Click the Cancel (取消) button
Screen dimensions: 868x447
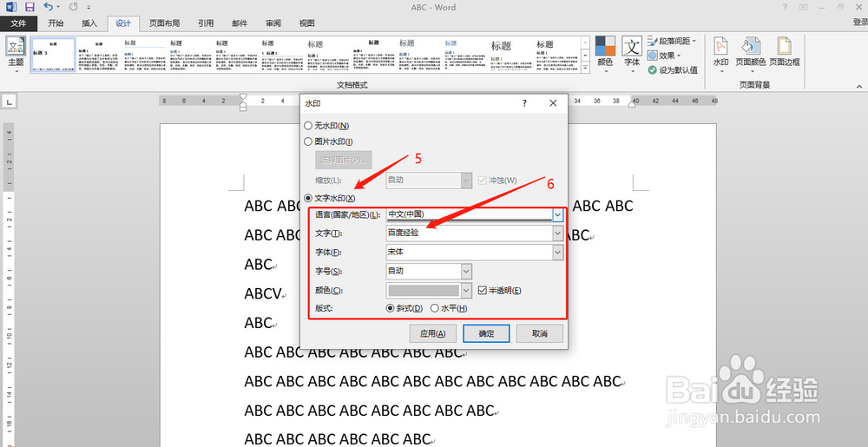click(540, 333)
